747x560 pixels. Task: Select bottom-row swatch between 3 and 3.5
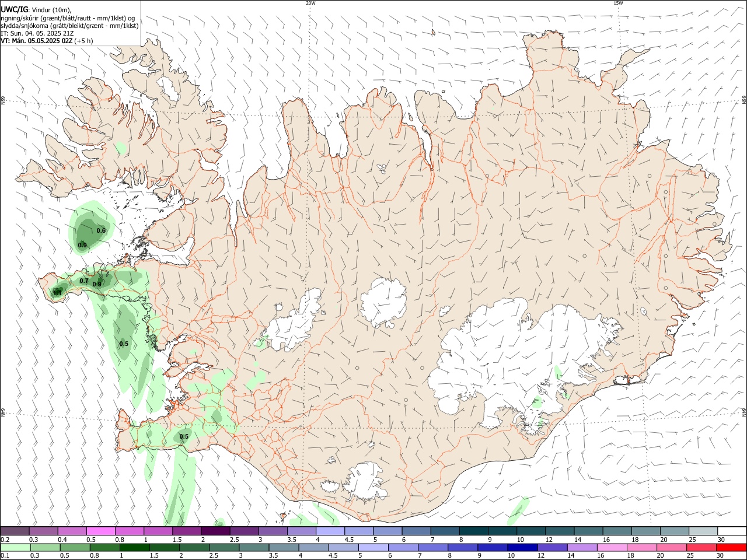coord(254,547)
